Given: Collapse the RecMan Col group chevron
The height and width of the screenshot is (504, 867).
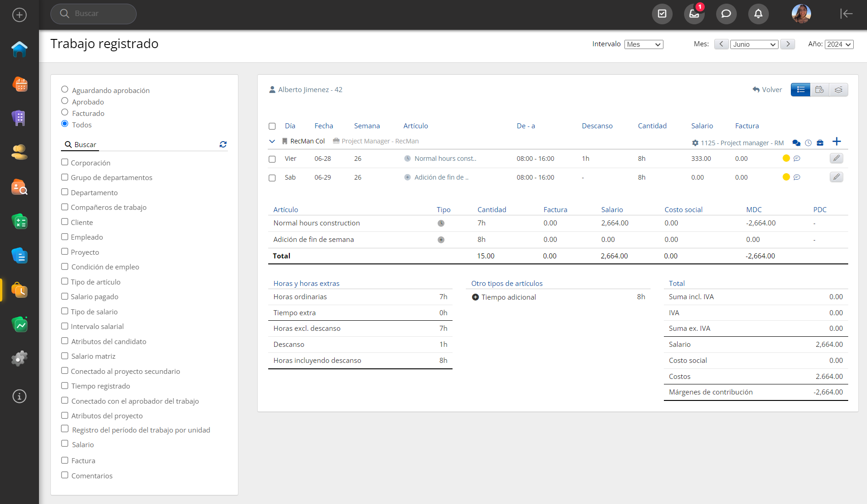Looking at the screenshot, I should [x=272, y=141].
